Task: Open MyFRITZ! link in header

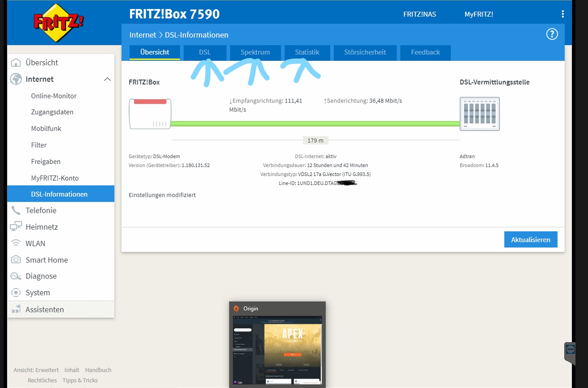Action: pyautogui.click(x=479, y=14)
